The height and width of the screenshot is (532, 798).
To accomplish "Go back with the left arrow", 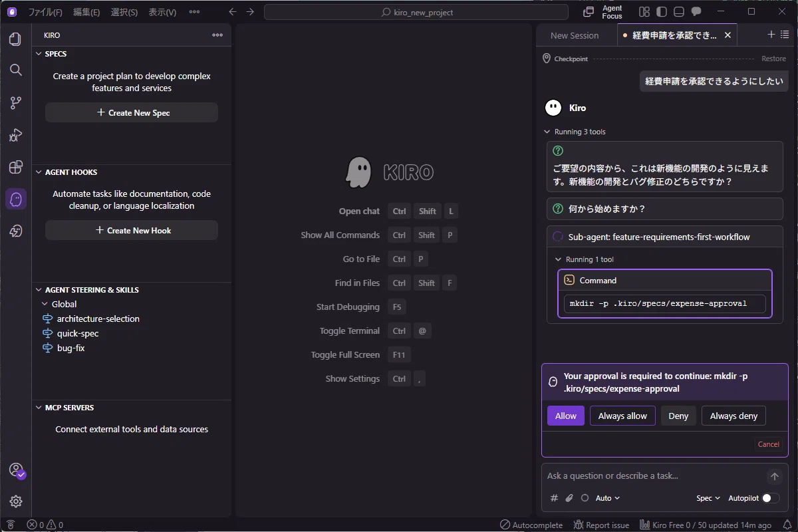I will pyautogui.click(x=232, y=12).
